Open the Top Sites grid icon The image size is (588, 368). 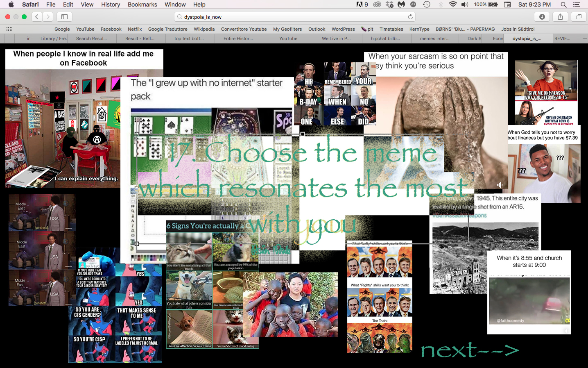(9, 29)
